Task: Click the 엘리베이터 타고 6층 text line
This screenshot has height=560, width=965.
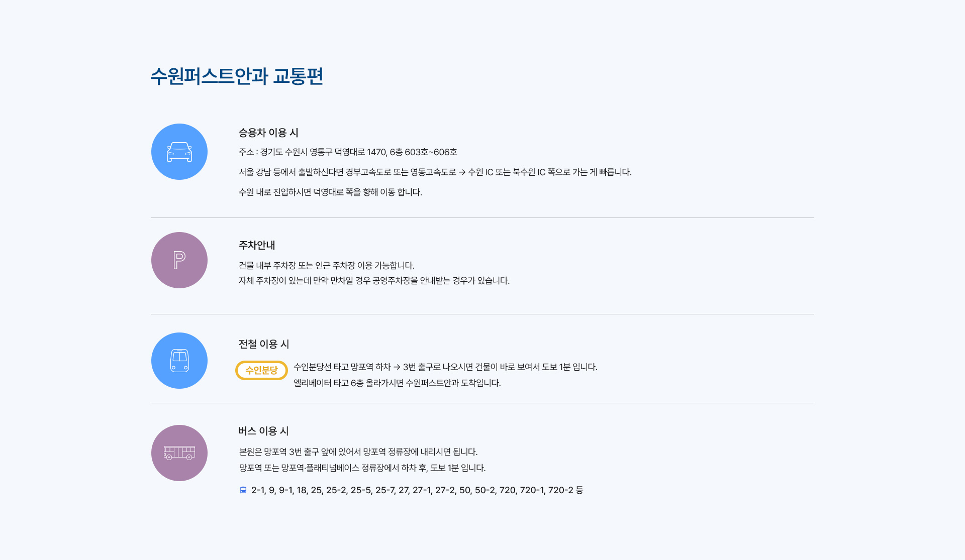Action: pyautogui.click(x=397, y=383)
